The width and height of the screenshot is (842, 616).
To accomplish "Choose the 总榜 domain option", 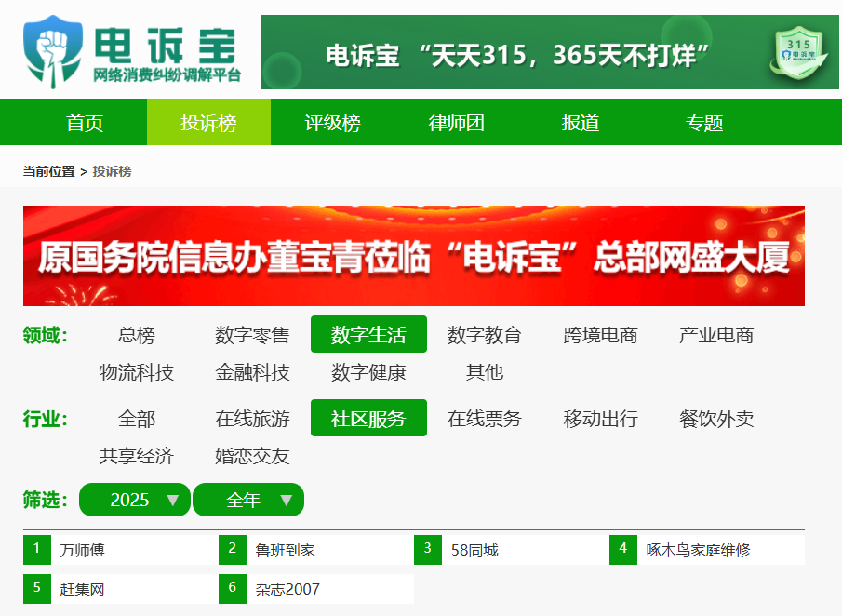I will (137, 335).
